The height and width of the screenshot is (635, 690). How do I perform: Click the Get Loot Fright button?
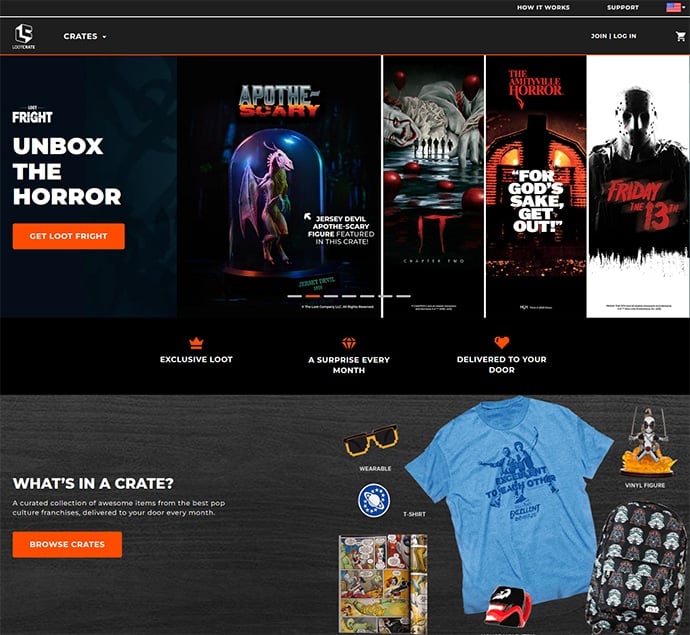69,236
